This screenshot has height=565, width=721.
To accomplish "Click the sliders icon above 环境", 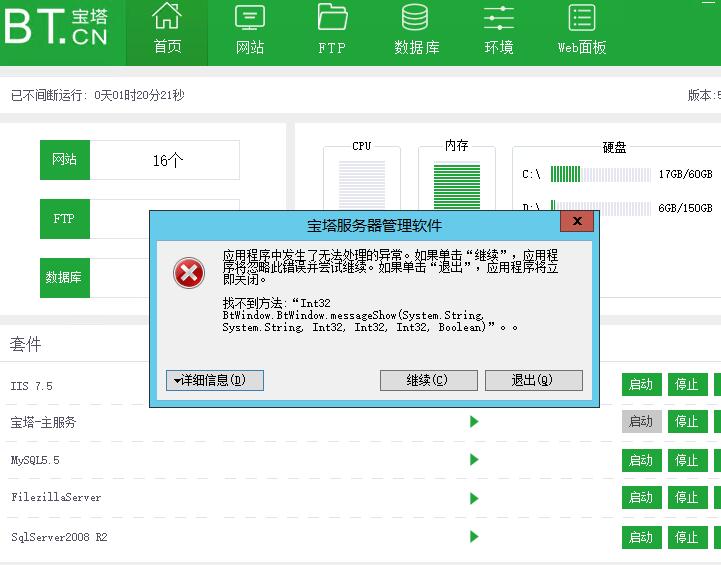I will (x=498, y=18).
